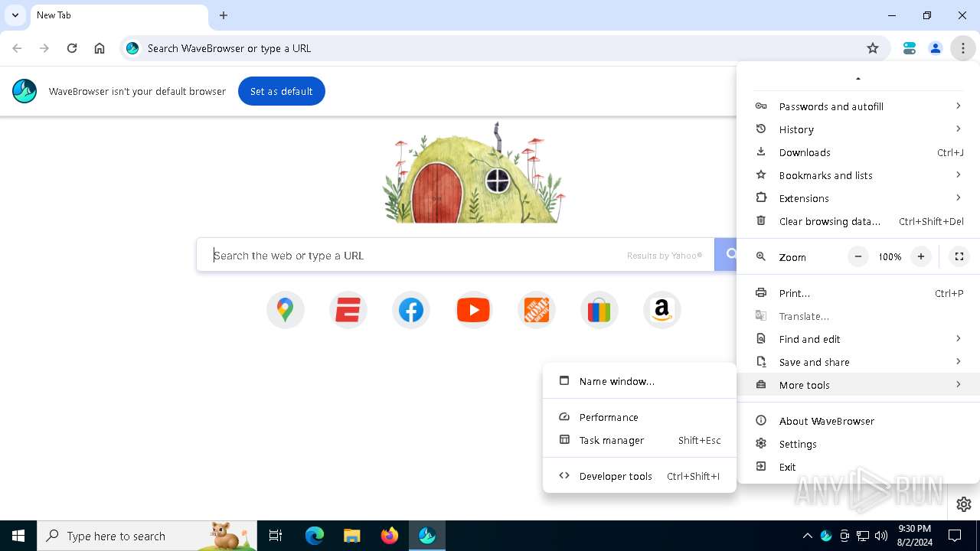The height and width of the screenshot is (551, 980).
Task: Click WaveBrowser taskbar icon
Action: click(427, 536)
